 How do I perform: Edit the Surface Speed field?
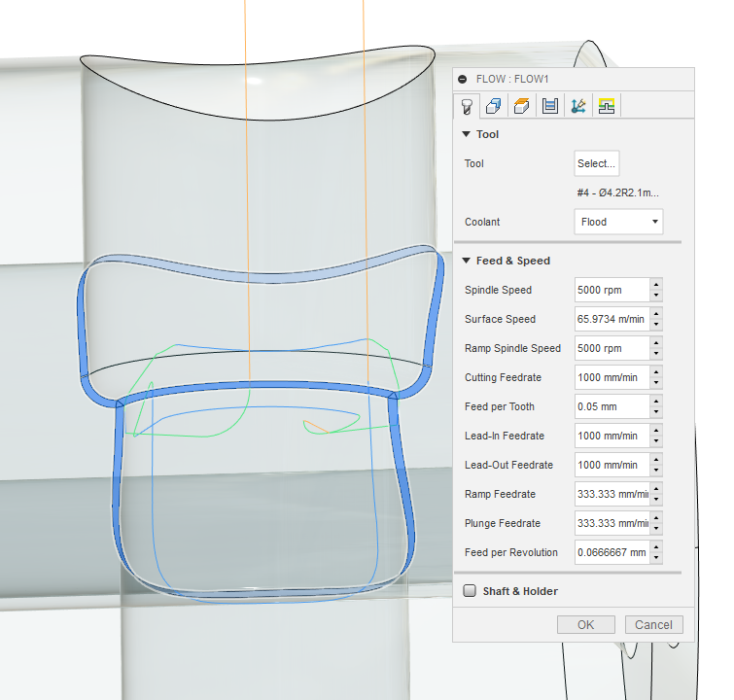click(x=612, y=319)
